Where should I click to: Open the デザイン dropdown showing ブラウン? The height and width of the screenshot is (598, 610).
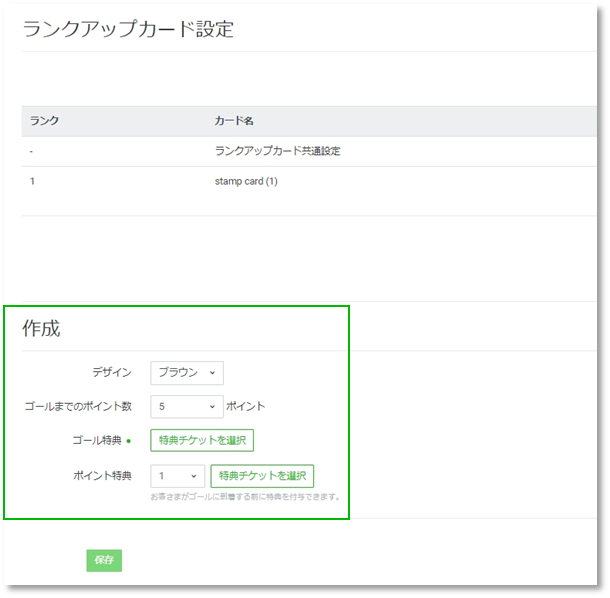point(187,373)
